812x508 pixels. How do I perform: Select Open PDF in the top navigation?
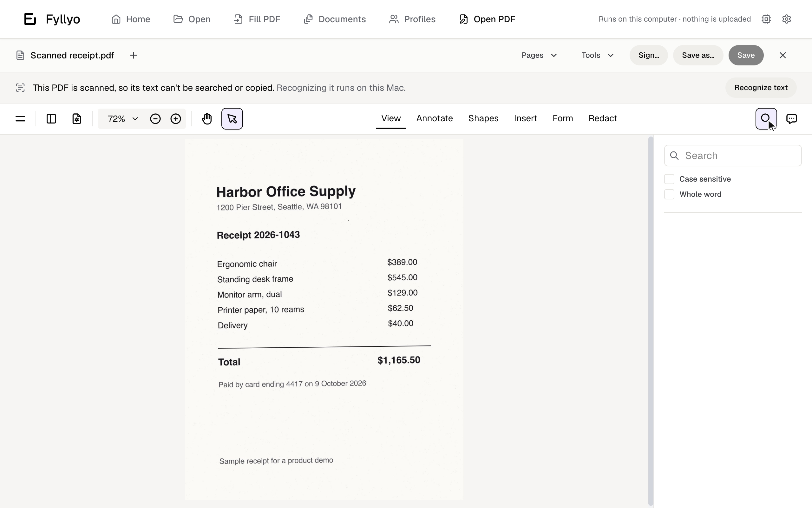[487, 19]
